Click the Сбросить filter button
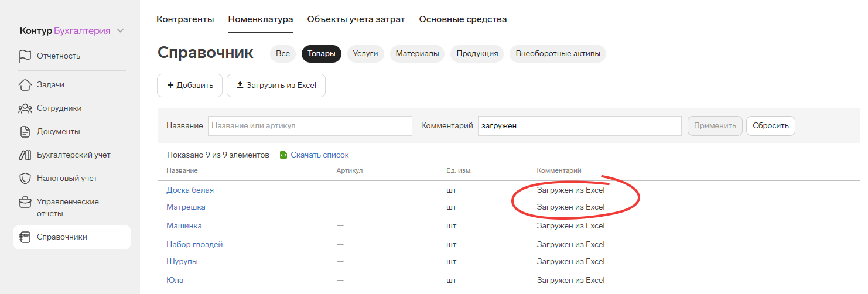Screen dimensions: 868x294 coord(770,126)
